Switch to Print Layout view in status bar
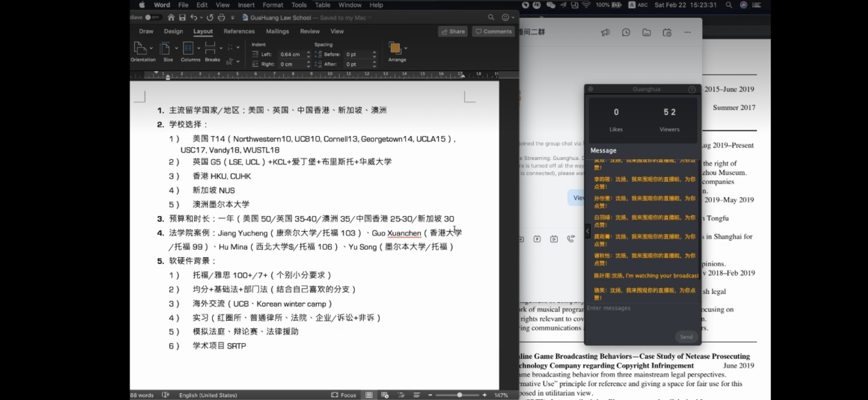 tap(369, 395)
